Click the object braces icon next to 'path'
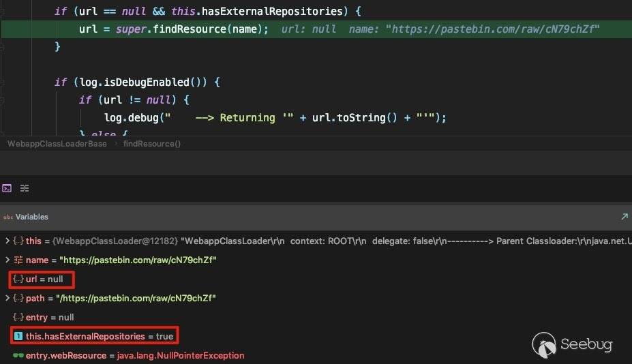This screenshot has width=632, height=364. click(18, 299)
